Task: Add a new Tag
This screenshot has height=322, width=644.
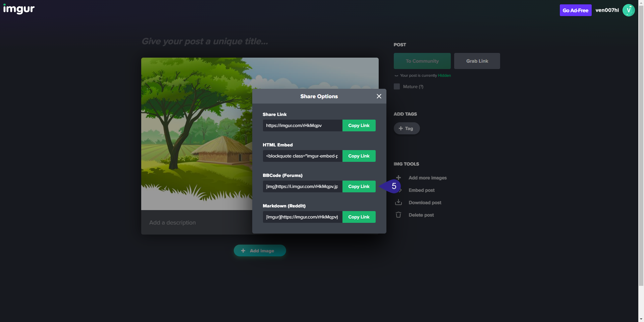Action: (x=407, y=128)
